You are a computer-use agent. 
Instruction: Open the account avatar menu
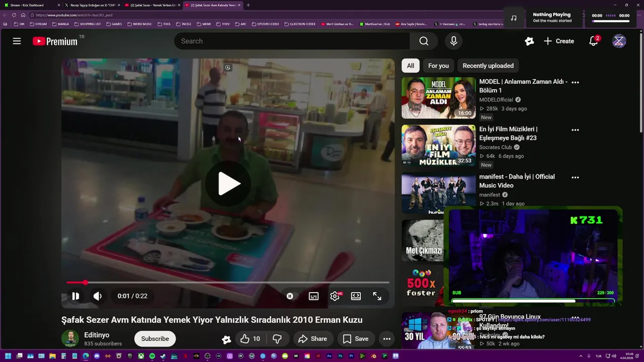click(619, 41)
